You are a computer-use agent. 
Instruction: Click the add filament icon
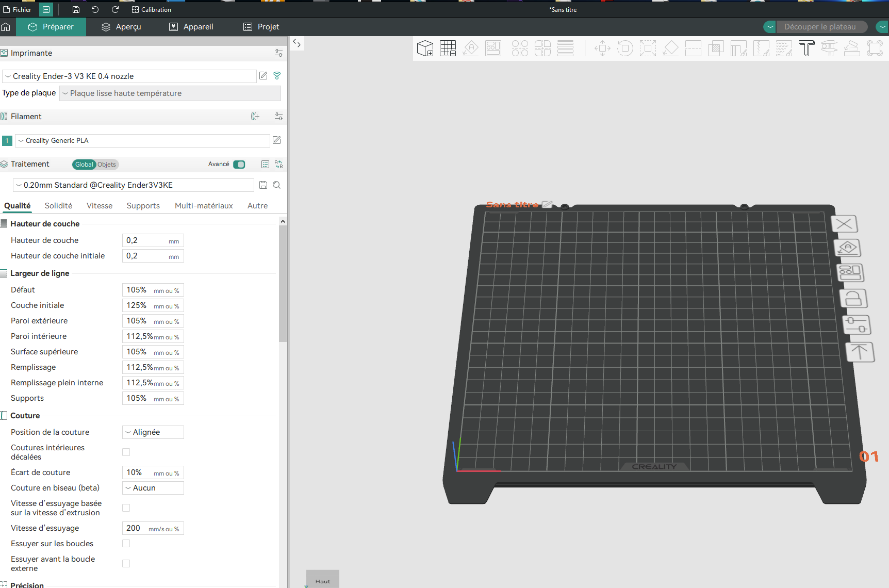(x=255, y=117)
